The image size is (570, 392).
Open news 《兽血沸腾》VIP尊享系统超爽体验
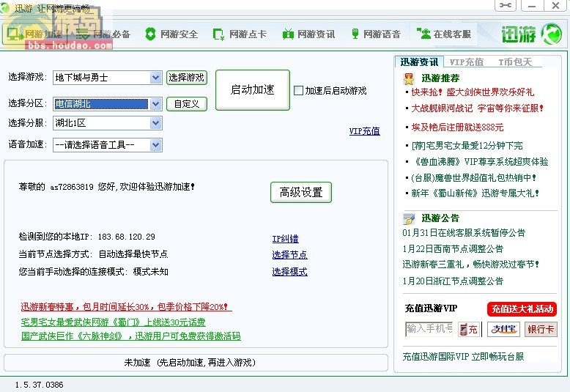(480, 161)
